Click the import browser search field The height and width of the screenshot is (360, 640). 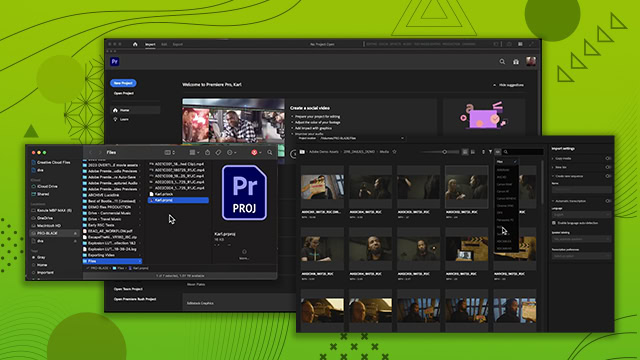[523, 152]
